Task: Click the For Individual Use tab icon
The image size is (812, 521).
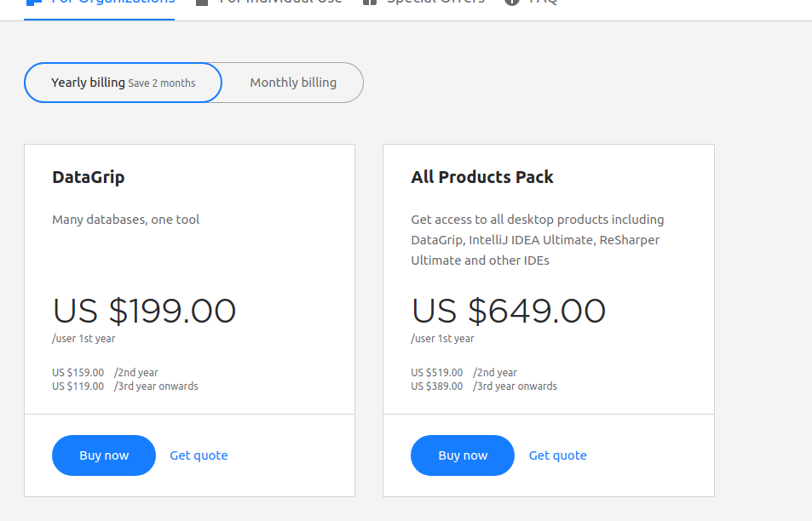Action: [x=202, y=3]
